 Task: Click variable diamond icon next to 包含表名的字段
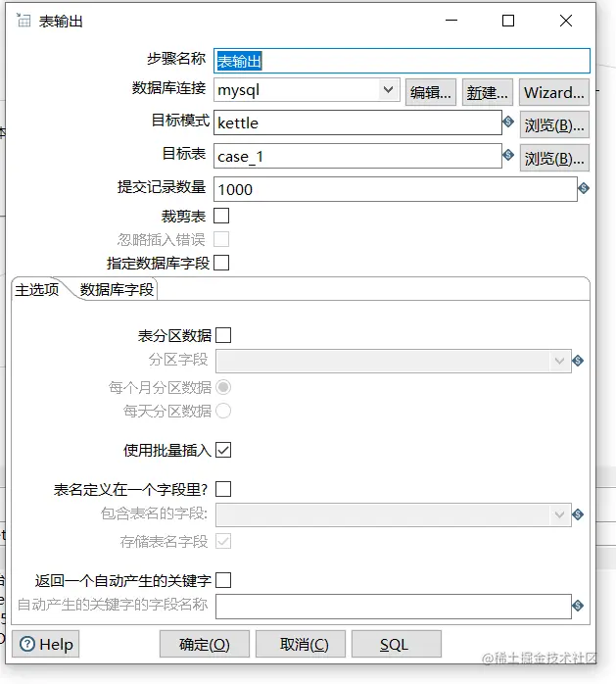coord(578,514)
